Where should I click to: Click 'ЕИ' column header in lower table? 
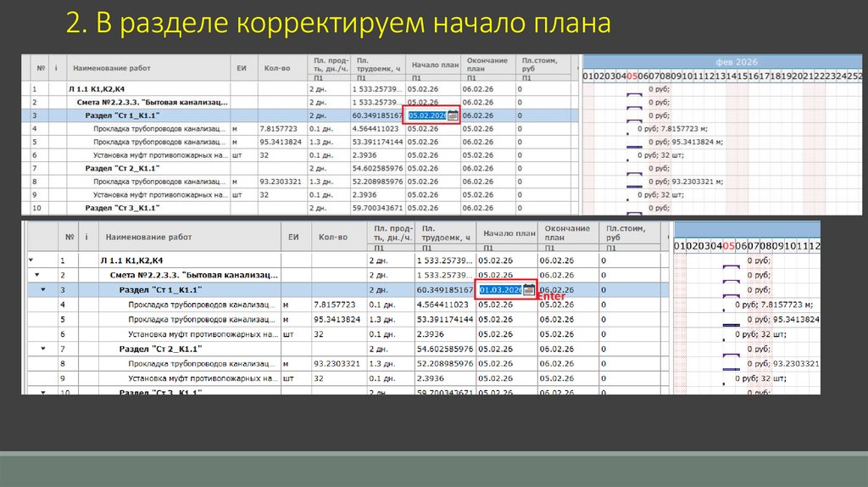293,237
